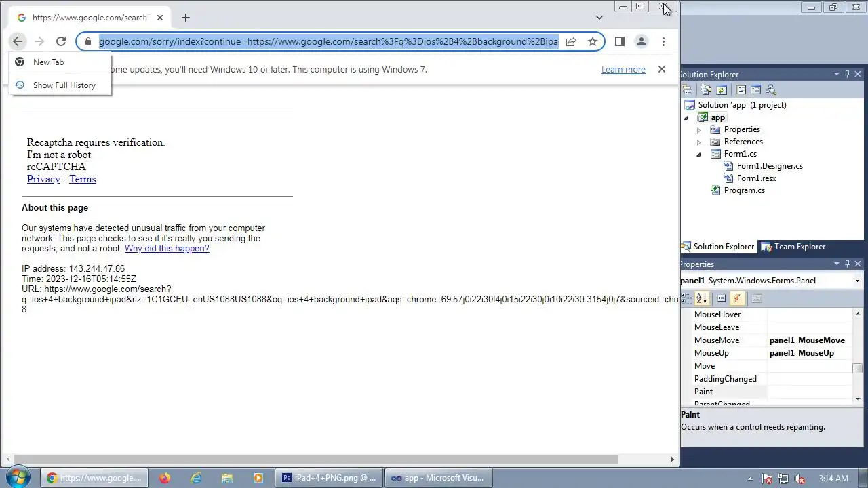This screenshot has width=868, height=488.
Task: Open the panel1 object selector dropdown
Action: tap(857, 281)
